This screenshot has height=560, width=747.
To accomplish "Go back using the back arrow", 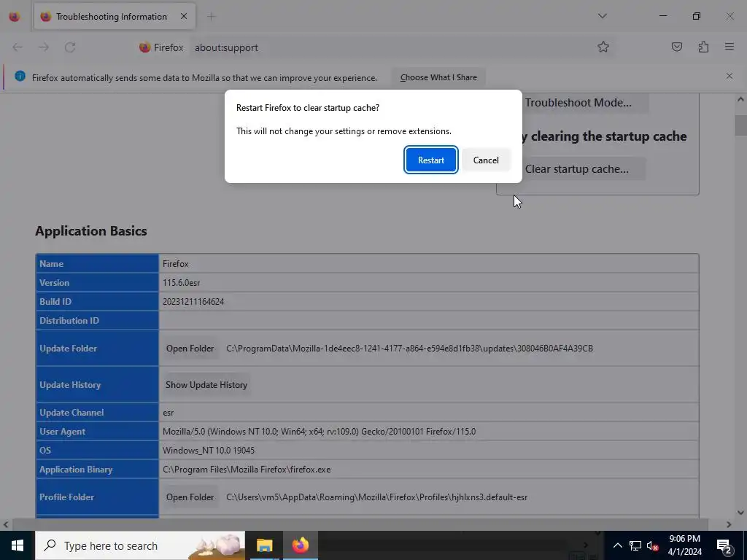I will (x=18, y=47).
